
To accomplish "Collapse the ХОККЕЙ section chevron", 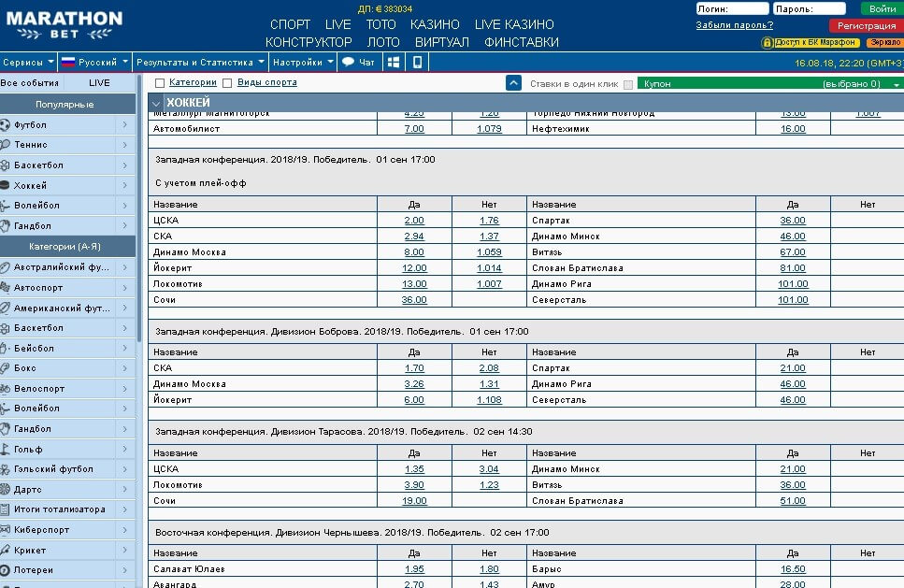I will (156, 103).
